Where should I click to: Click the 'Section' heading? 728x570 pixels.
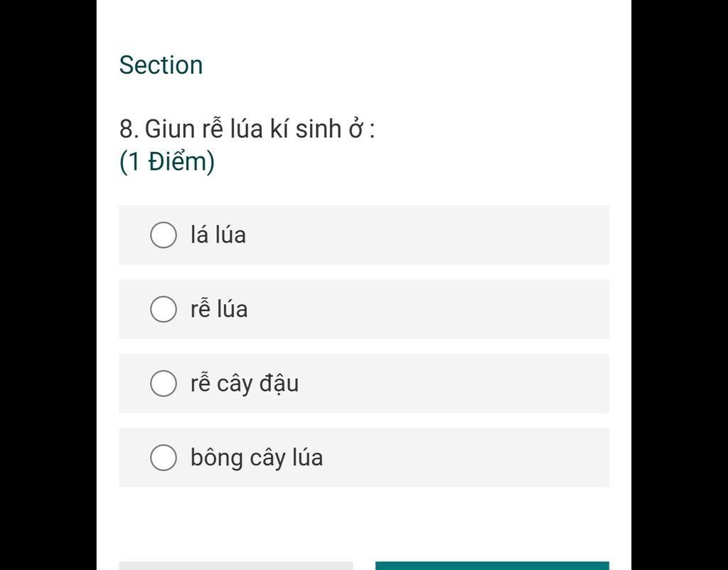pos(161,65)
